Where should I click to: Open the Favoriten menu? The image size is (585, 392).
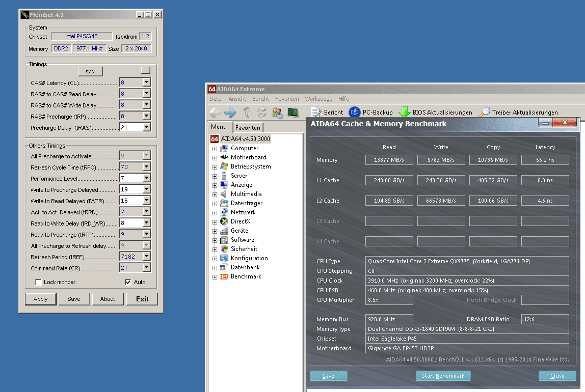pos(287,99)
